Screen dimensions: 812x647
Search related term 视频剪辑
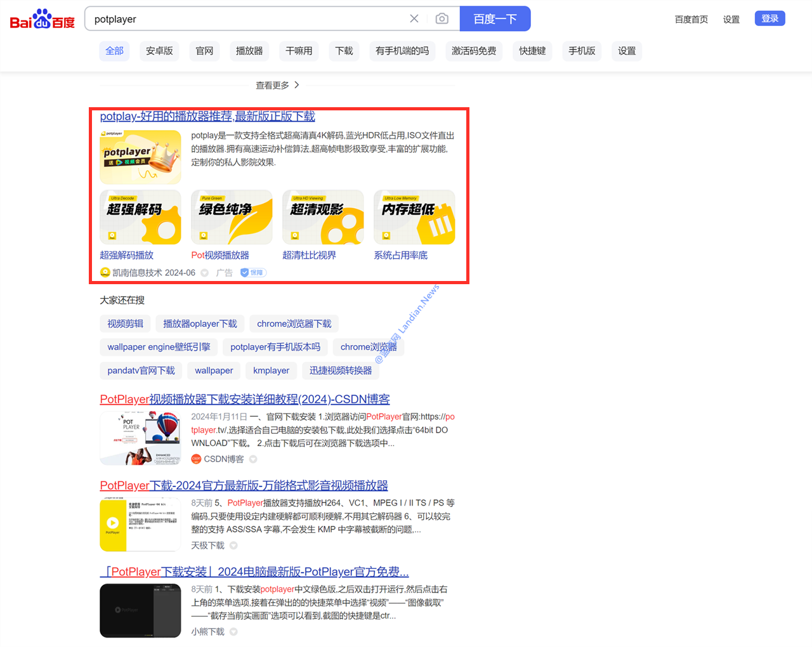(126, 323)
